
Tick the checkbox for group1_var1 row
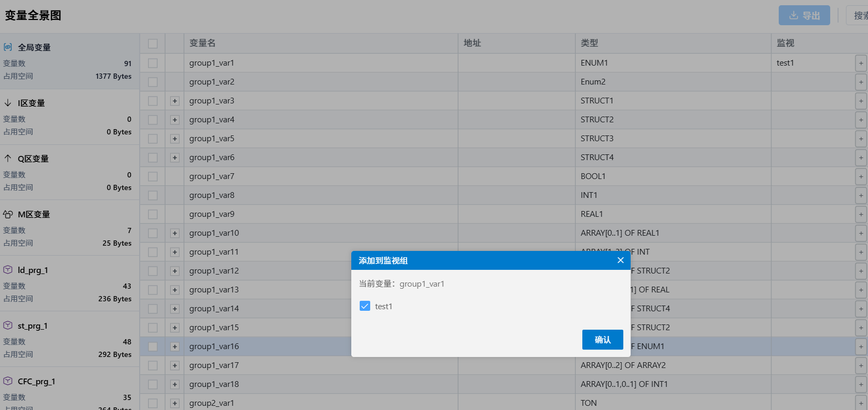(x=153, y=63)
